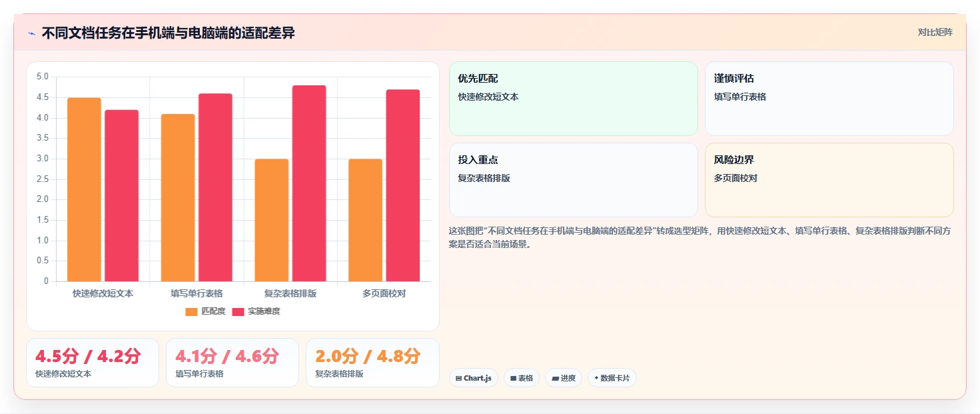980x414 pixels.
Task: Click the red 实施难度 bar for 复杂表格排版
Action: pyautogui.click(x=309, y=183)
